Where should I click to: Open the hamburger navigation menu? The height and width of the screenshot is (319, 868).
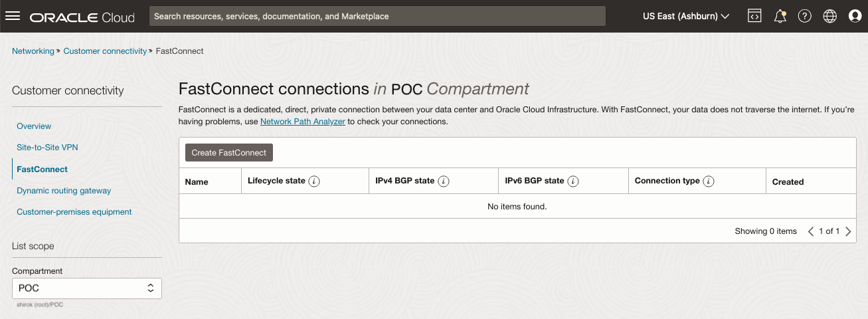coord(13,16)
